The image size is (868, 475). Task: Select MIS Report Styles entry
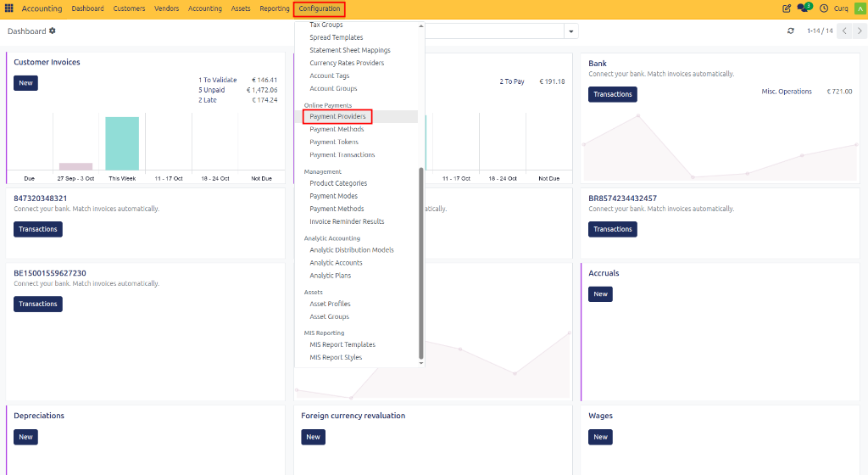[336, 357]
